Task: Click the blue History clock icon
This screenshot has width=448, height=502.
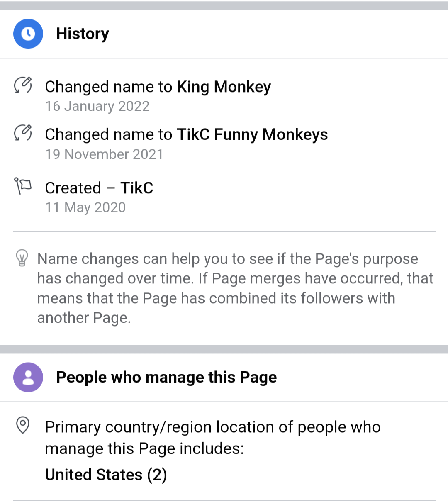Action: [x=28, y=34]
